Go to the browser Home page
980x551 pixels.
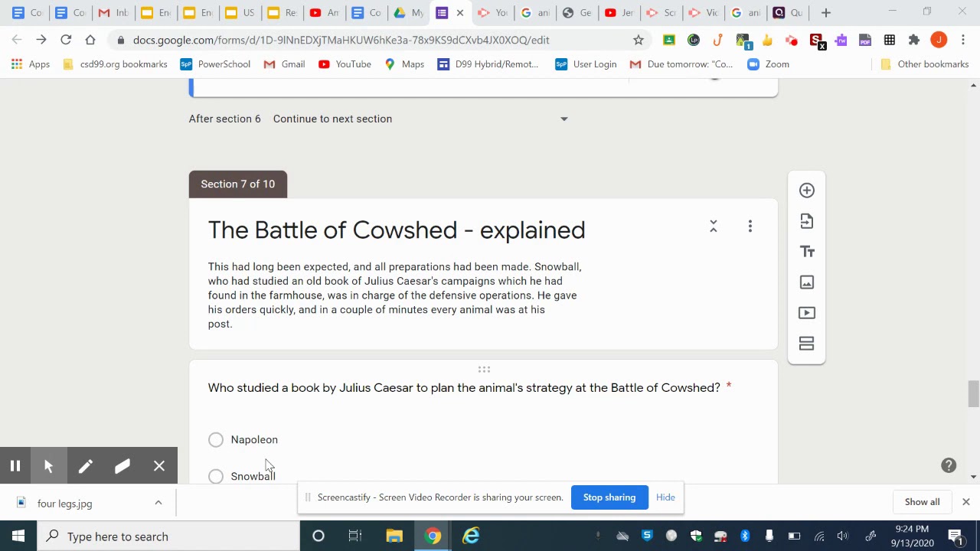90,40
